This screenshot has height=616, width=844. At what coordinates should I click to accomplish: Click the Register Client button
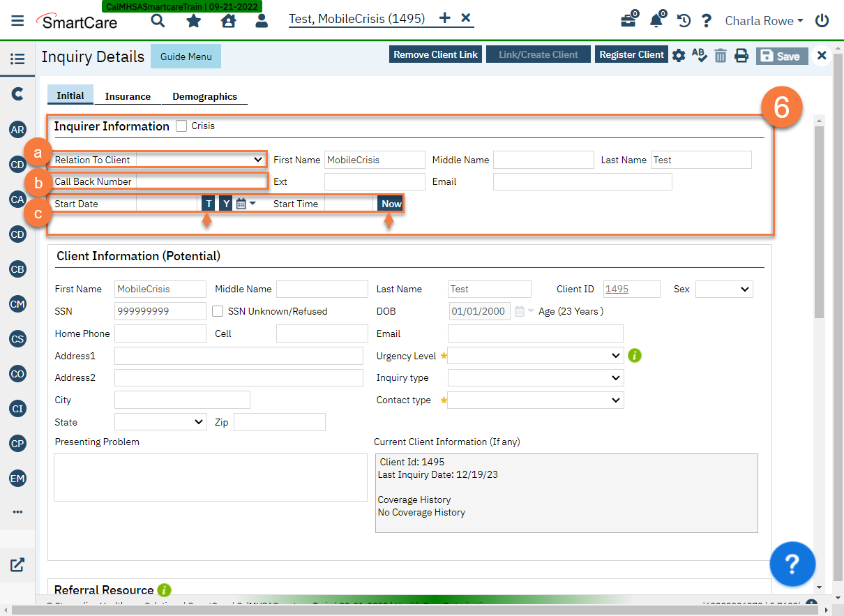tap(631, 55)
